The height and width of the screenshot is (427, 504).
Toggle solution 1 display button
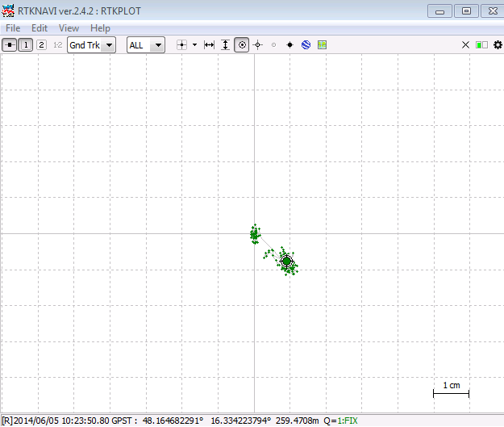pyautogui.click(x=26, y=45)
